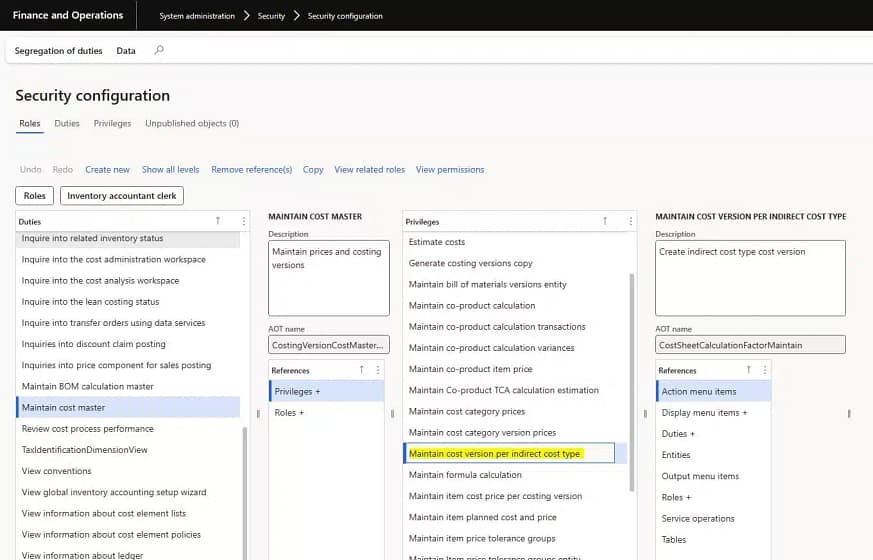This screenshot has height=560, width=873.
Task: Click the Redo action
Action: point(62,170)
